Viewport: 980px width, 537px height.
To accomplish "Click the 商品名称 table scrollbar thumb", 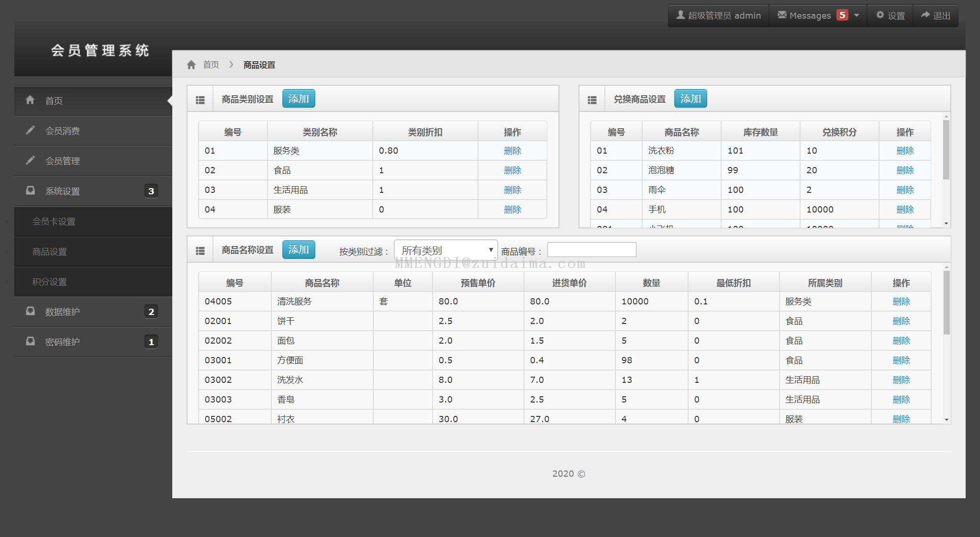I will [x=947, y=302].
